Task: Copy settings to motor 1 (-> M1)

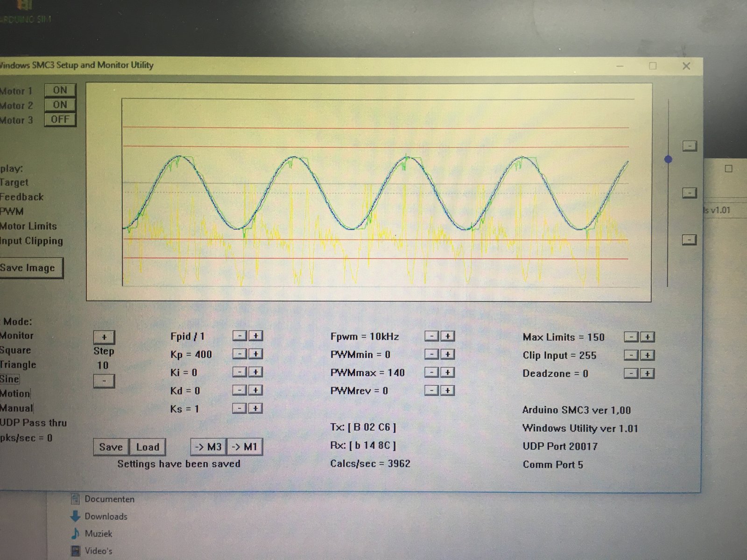Action: [245, 447]
